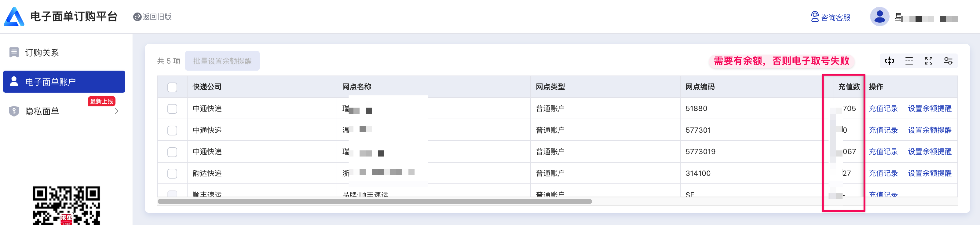This screenshot has height=225, width=980.
Task: Toggle the select-all header checkbox
Action: (x=172, y=87)
